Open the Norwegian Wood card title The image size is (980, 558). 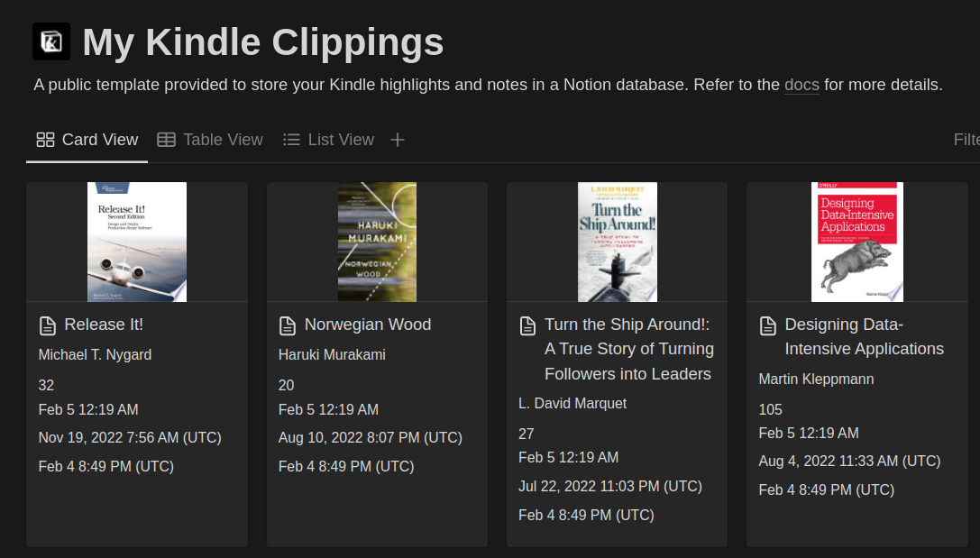tap(368, 325)
